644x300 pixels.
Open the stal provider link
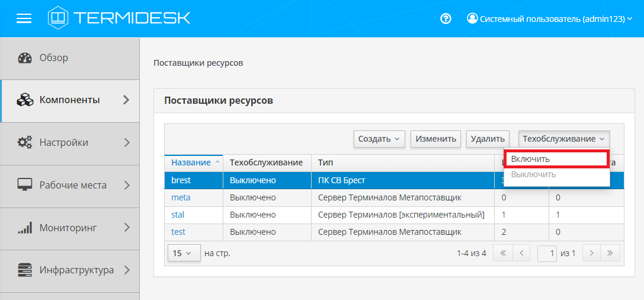tap(178, 215)
